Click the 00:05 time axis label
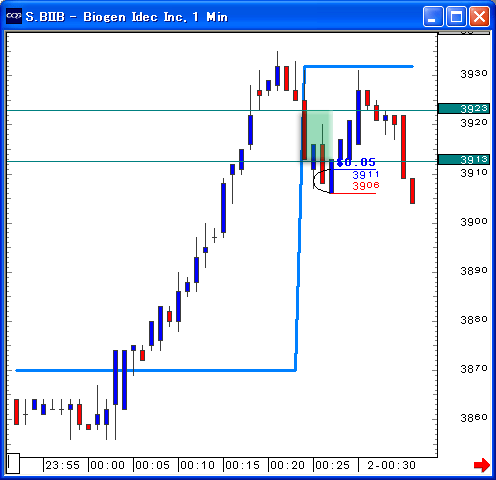496x480 pixels. tap(152, 465)
